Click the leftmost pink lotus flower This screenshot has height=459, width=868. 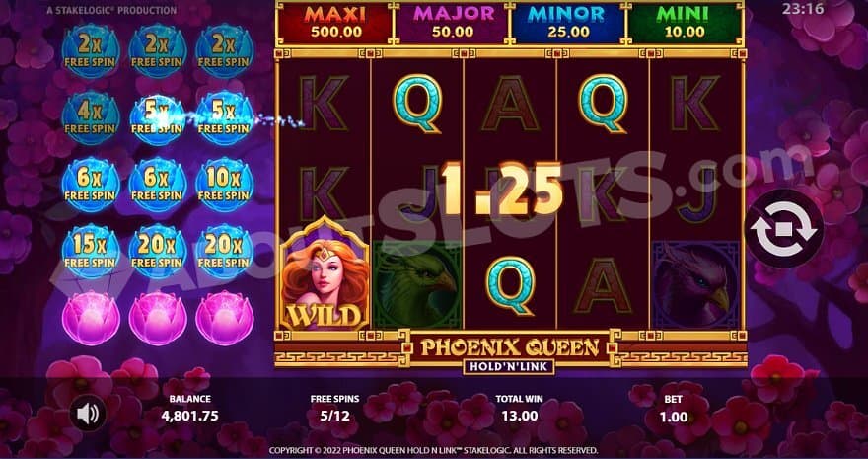point(91,318)
